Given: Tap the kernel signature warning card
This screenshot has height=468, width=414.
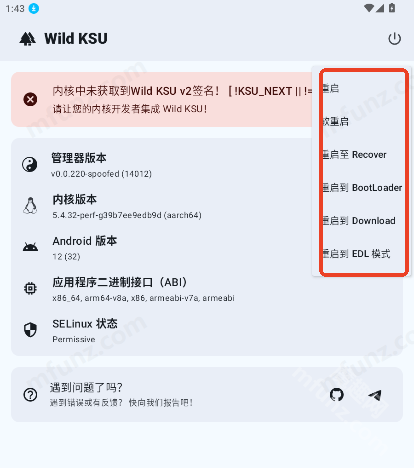Looking at the screenshot, I should (x=162, y=99).
